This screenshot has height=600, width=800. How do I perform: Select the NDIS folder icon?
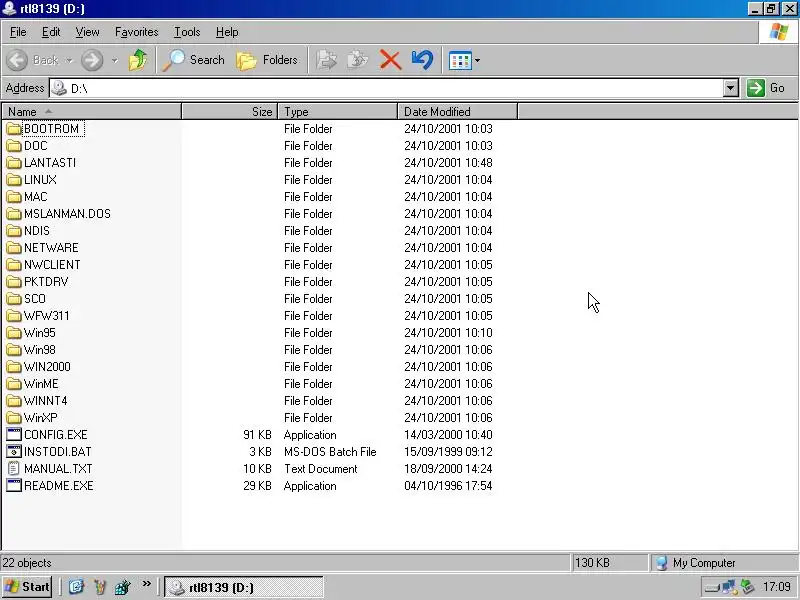point(14,231)
